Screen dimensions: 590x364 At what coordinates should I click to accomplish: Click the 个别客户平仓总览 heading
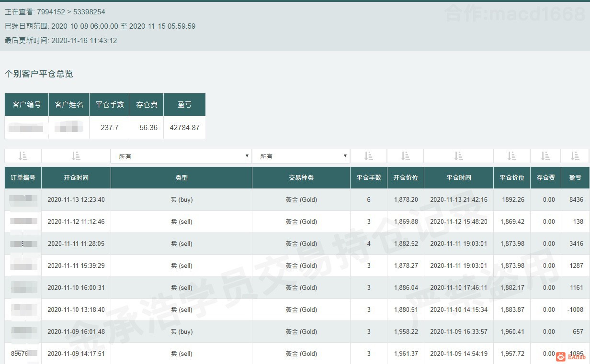(x=39, y=74)
